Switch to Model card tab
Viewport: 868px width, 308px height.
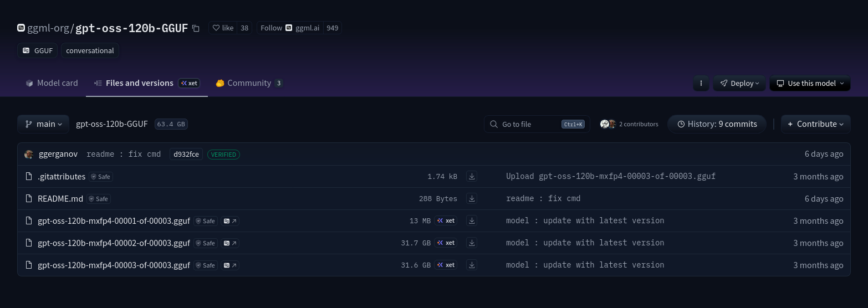point(52,83)
